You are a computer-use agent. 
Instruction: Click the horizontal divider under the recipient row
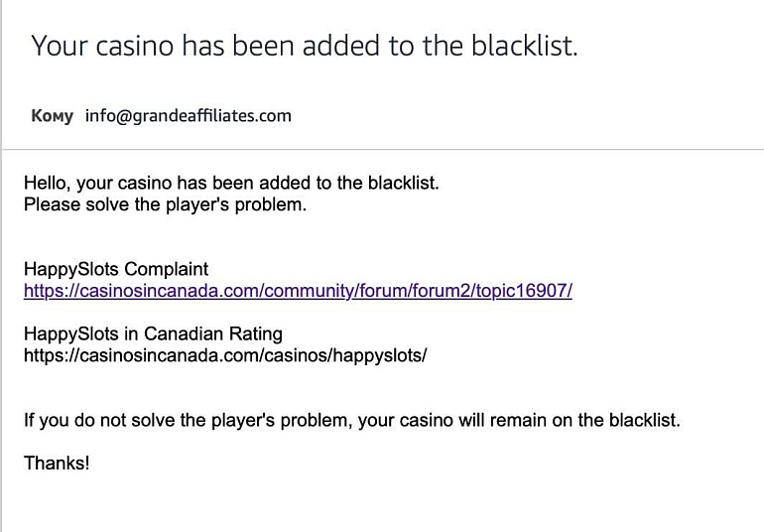(x=383, y=149)
